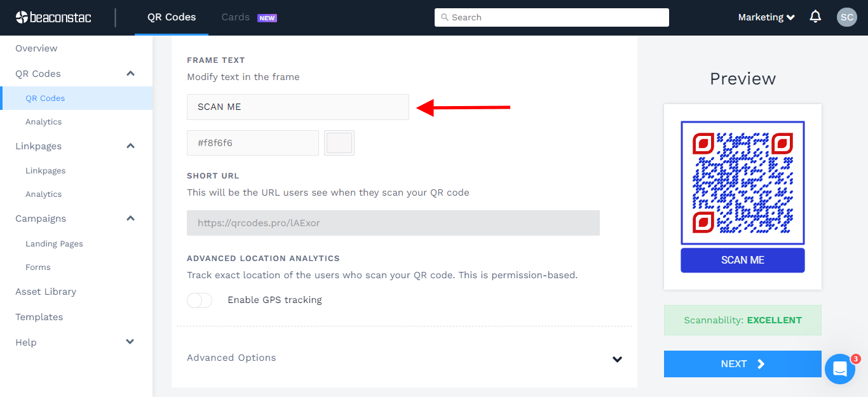Click the Scannability: EXCELLENT status
Viewport: 868px width, 397px height.
coord(743,320)
